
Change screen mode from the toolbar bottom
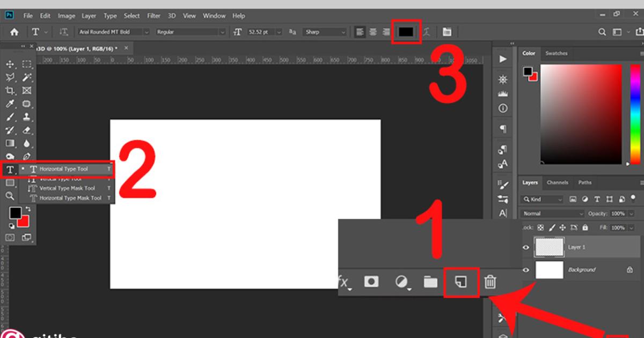[x=27, y=238]
